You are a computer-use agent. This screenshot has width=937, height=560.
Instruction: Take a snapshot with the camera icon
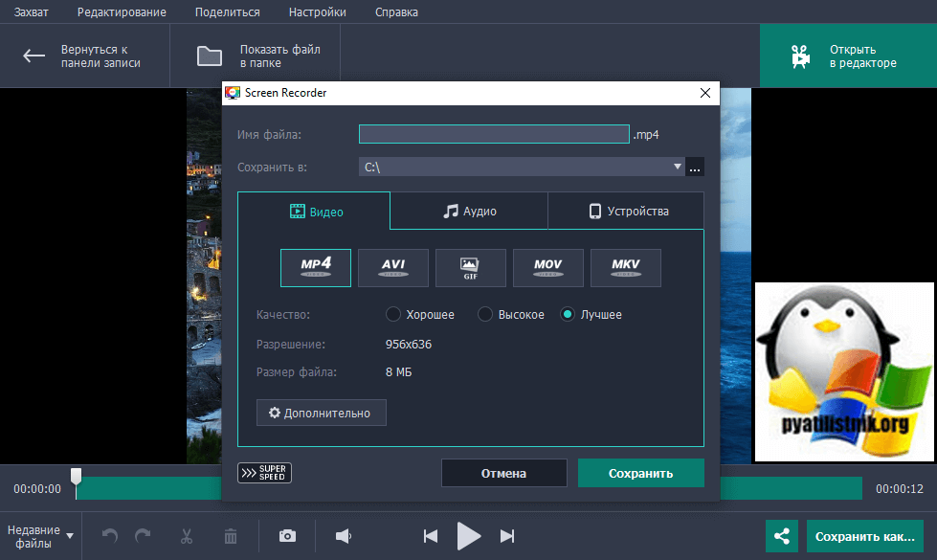click(287, 536)
